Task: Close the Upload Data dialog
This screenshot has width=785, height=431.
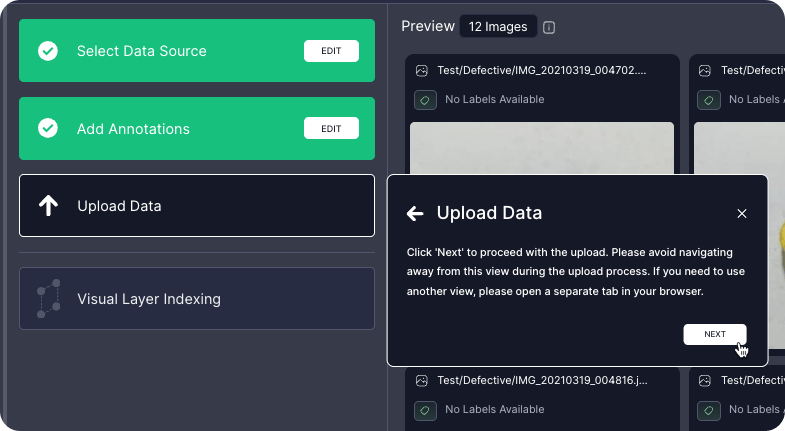Action: pyautogui.click(x=741, y=214)
